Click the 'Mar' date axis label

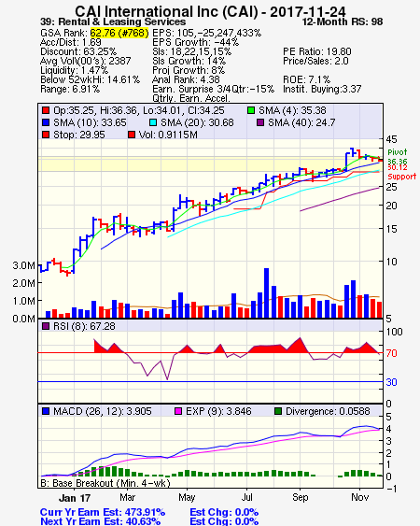point(127,497)
